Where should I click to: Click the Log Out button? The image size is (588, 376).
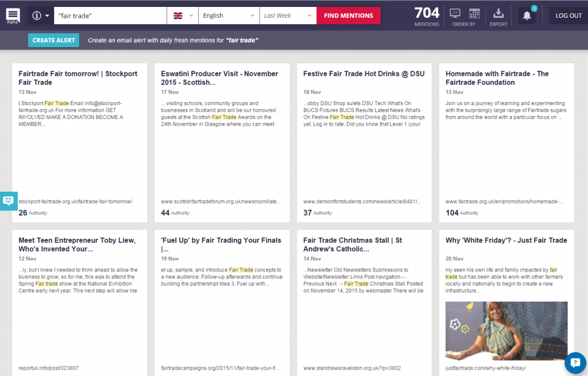pos(568,15)
